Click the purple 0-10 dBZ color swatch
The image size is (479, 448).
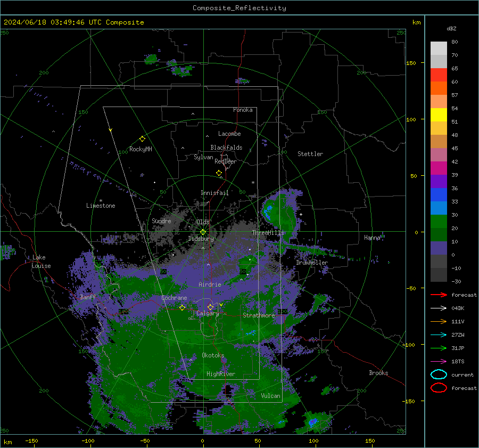(439, 248)
